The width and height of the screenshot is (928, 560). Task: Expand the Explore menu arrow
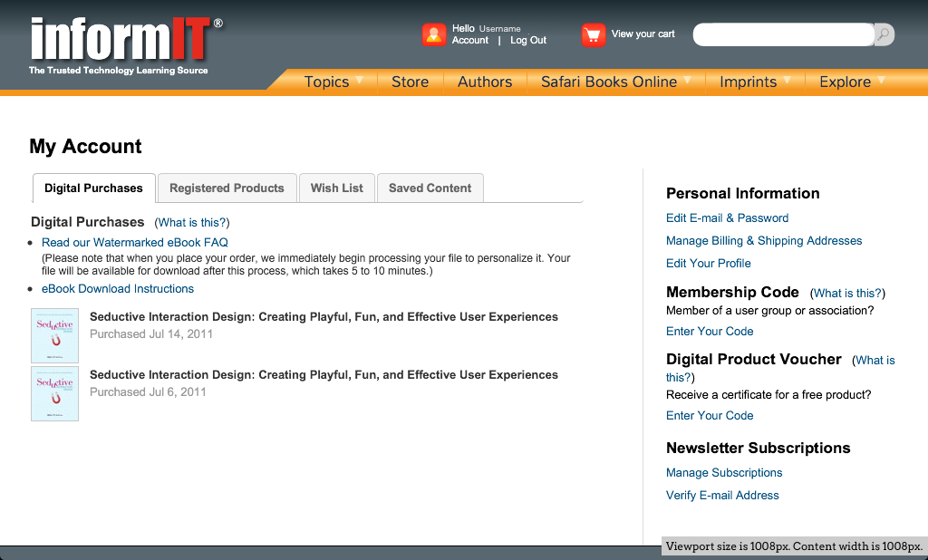coord(881,80)
